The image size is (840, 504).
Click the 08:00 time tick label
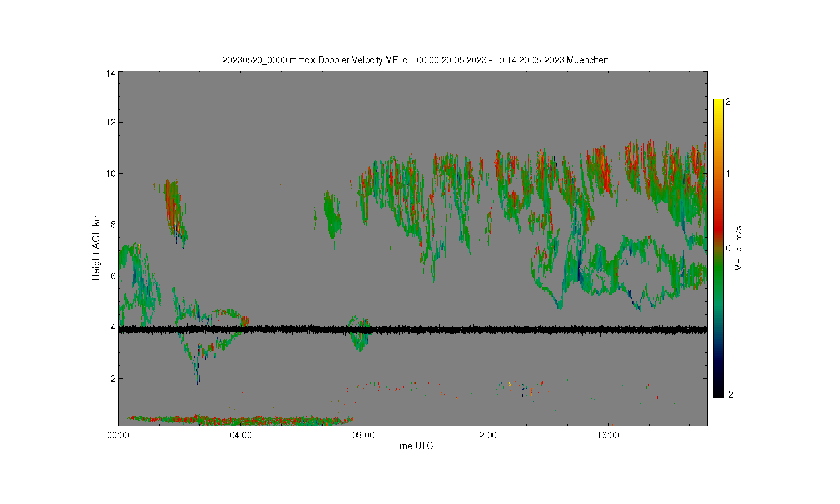point(363,435)
